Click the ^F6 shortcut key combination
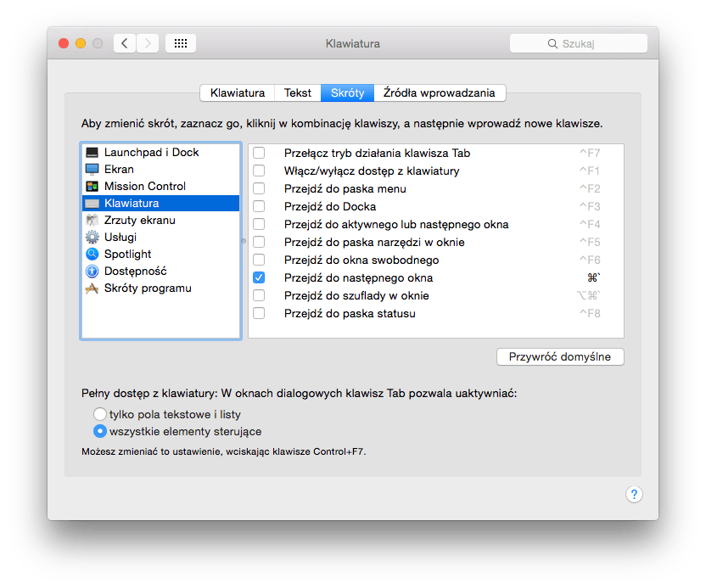706x588 pixels. coord(590,260)
